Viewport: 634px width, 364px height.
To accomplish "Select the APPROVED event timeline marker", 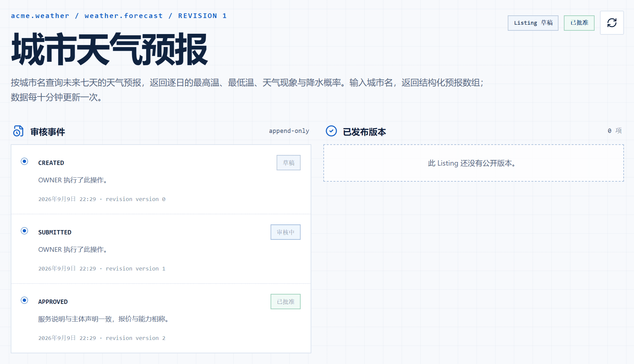I will point(24,300).
